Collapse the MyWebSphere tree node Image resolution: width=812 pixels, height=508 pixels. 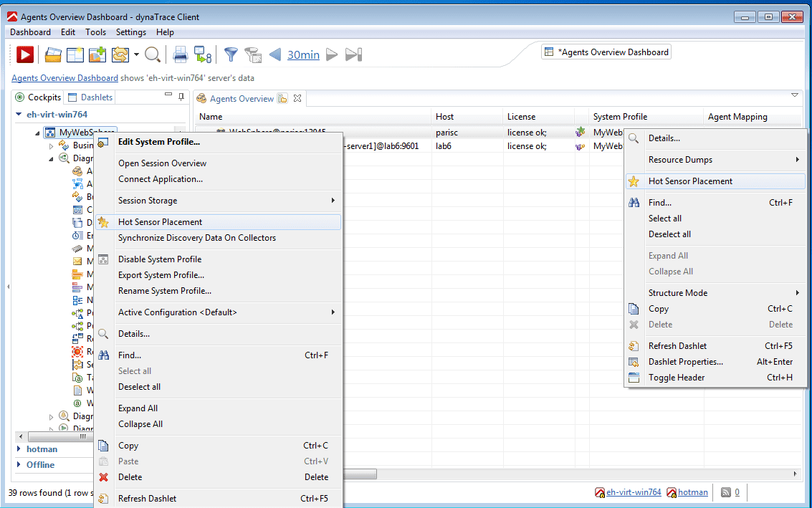tap(37, 133)
